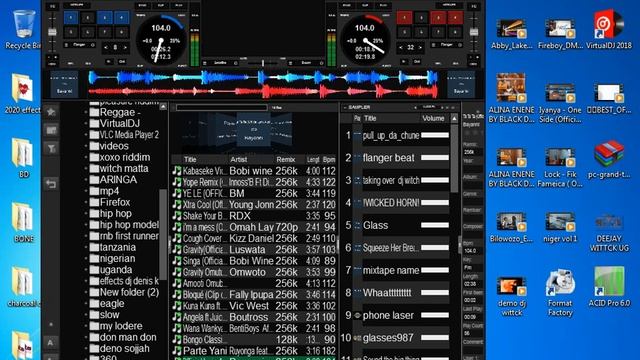The width and height of the screenshot is (640, 360).
Task: Select the 2020 effect folder on desktop
Action: pyautogui.click(x=22, y=94)
